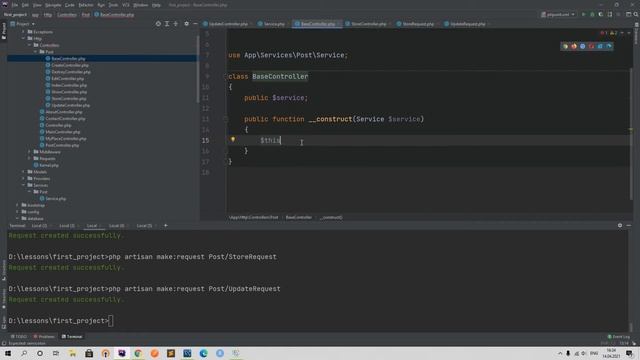Click __construct() in editor breadcrumb bar
Image resolution: width=640 pixels, height=360 pixels.
331,217
